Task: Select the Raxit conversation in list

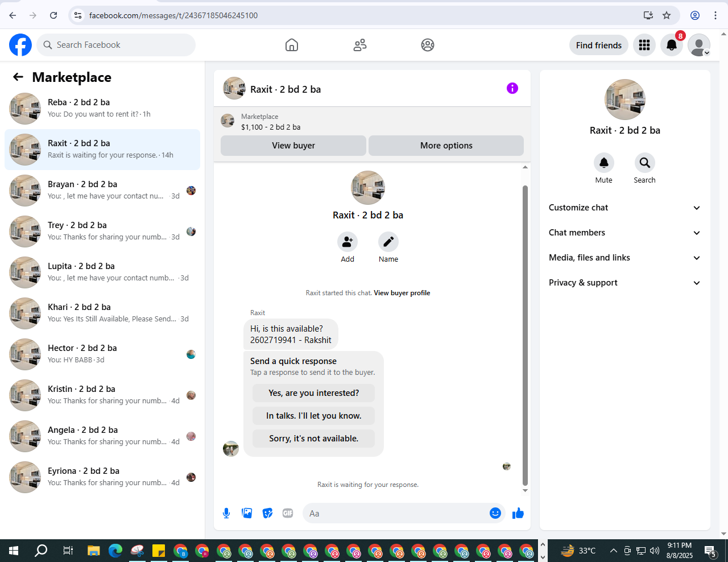Action: coord(102,150)
